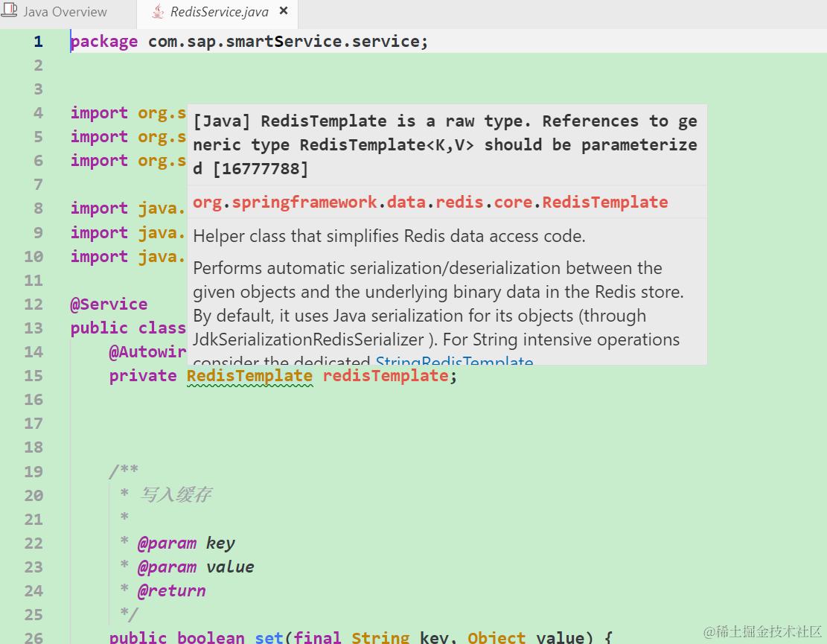Click line number 26 in the gutter

coord(33,637)
